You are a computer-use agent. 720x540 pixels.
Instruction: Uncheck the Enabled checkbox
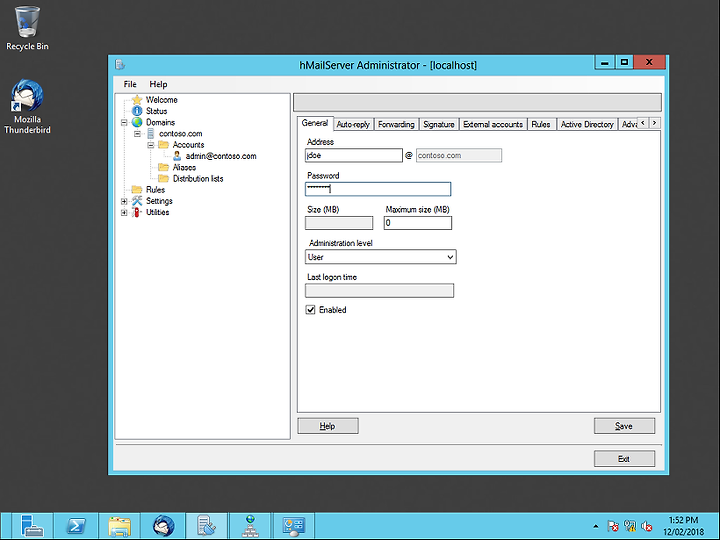click(310, 310)
